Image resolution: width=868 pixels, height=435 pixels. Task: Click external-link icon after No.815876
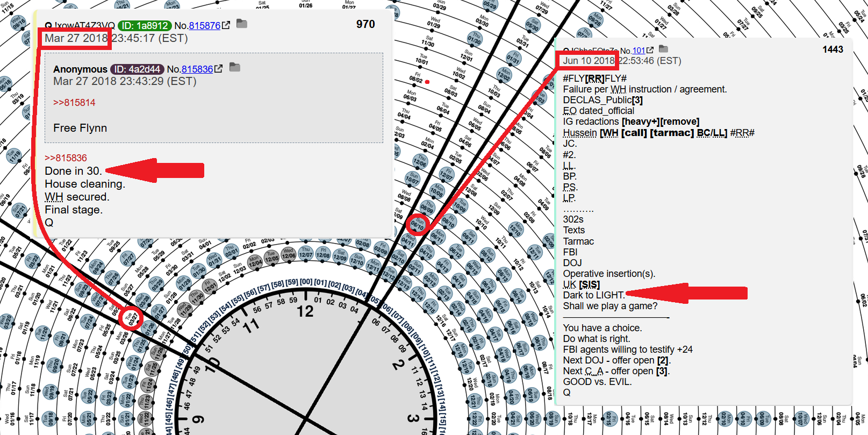click(x=226, y=25)
